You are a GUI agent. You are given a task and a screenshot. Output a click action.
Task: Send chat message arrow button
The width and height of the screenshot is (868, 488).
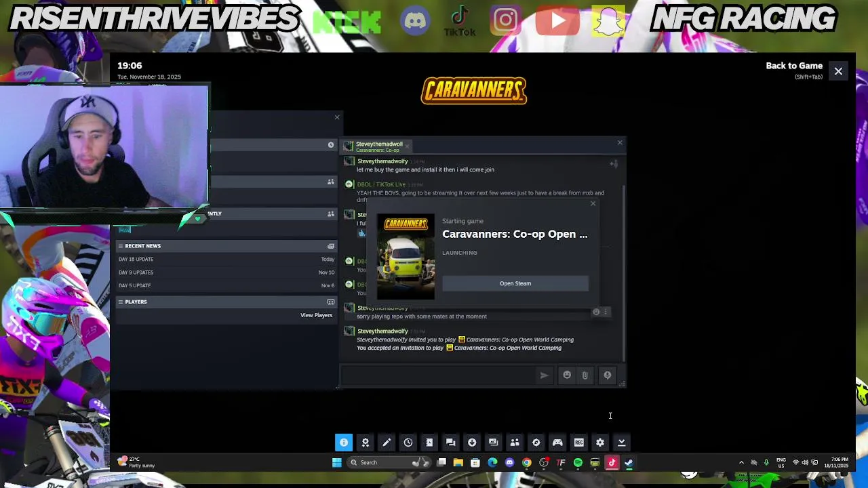click(544, 375)
